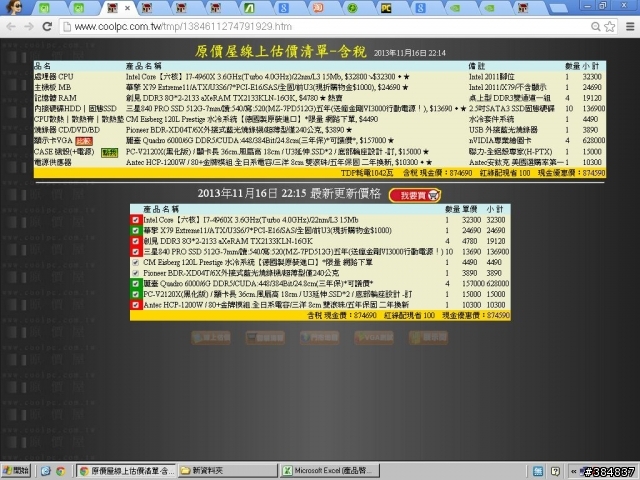
Task: Click the magnifier icon in the address bar
Action: (x=596, y=27)
